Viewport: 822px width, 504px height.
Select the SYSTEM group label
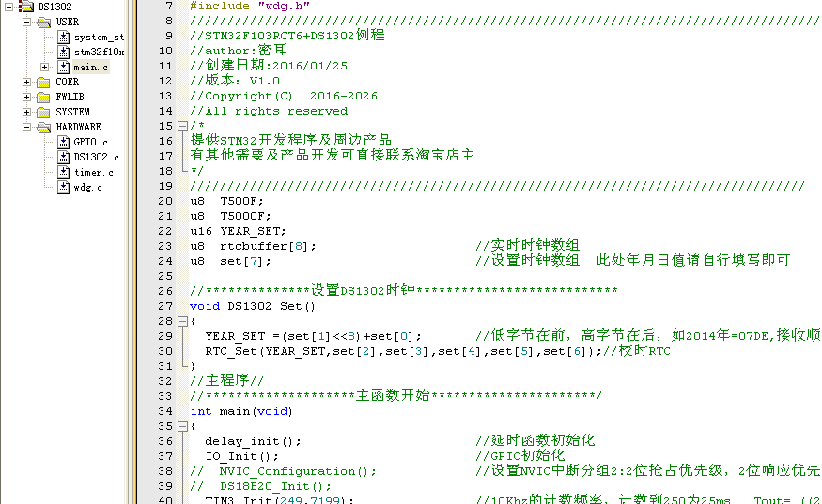[x=72, y=112]
